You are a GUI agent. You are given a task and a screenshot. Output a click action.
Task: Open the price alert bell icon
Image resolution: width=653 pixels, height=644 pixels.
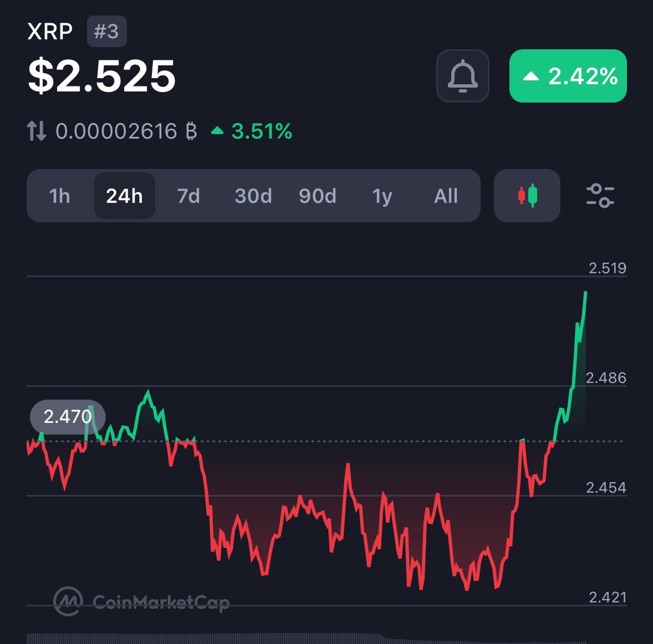(463, 76)
